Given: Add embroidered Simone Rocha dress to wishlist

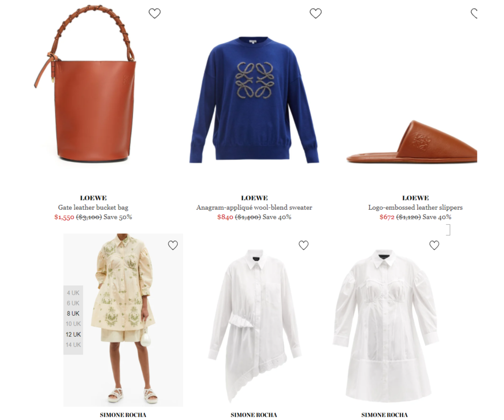Looking at the screenshot, I should click(173, 245).
